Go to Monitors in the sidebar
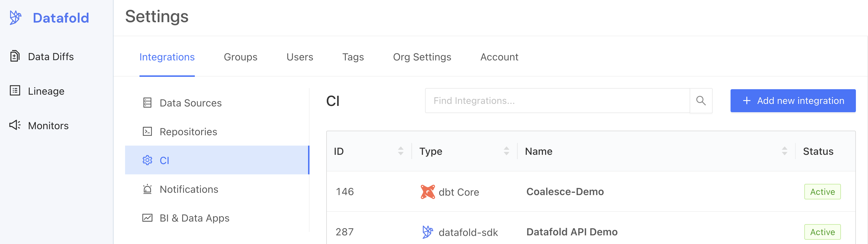This screenshot has width=868, height=244. tap(48, 125)
